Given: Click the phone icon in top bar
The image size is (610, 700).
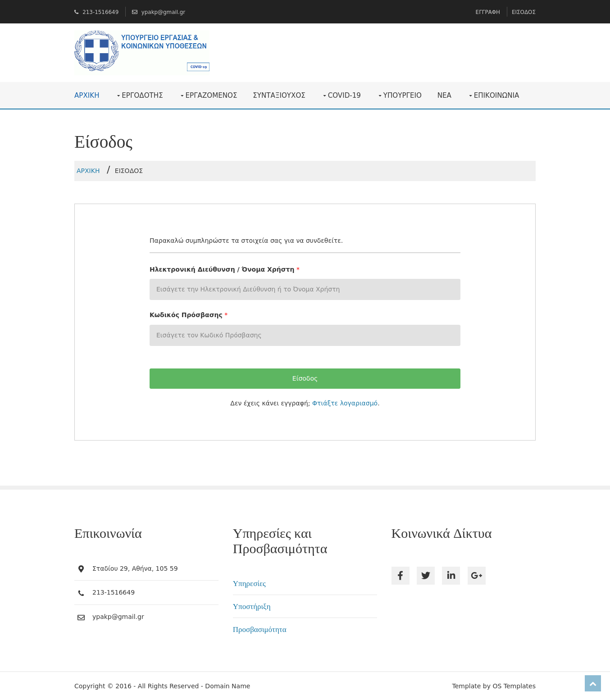Looking at the screenshot, I should [77, 12].
